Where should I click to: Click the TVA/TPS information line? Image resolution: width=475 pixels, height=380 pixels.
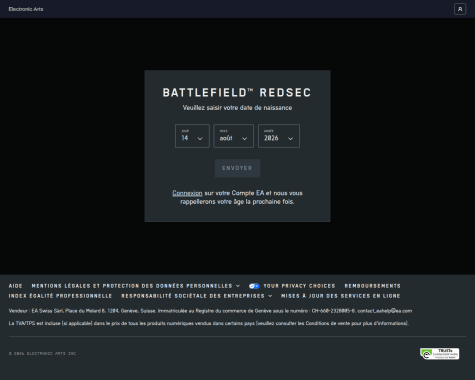[x=209, y=323]
